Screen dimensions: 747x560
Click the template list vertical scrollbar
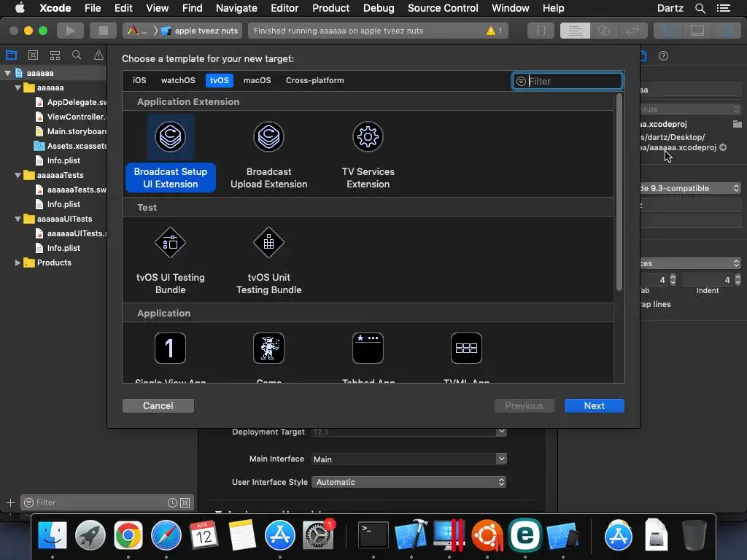(619, 192)
